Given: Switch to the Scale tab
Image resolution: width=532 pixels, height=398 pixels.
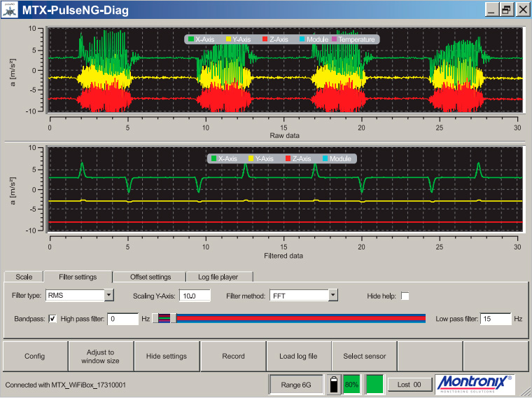Looking at the screenshot, I should click(x=24, y=277).
